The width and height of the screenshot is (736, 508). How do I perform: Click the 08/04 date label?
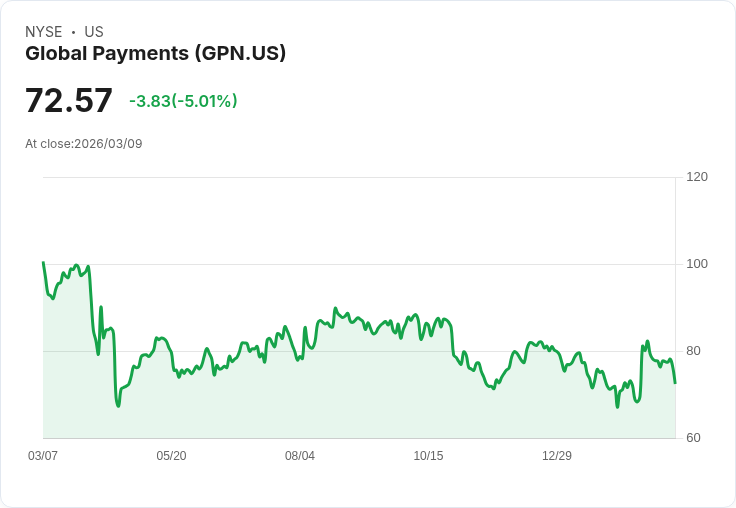(300, 455)
